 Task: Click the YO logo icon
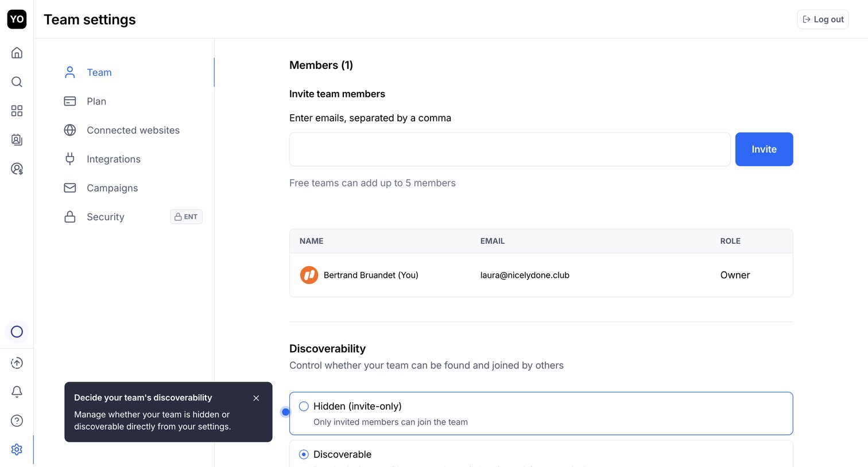(17, 19)
